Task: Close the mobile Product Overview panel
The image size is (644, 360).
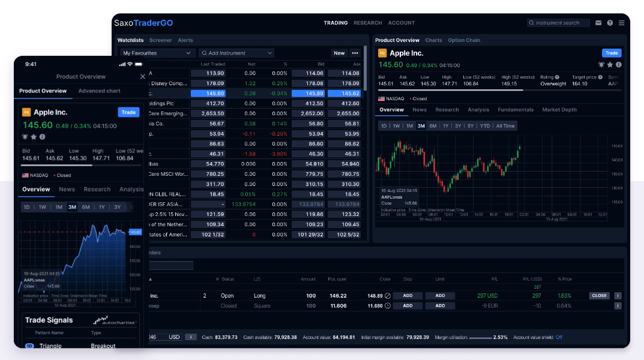Action: tap(142, 77)
